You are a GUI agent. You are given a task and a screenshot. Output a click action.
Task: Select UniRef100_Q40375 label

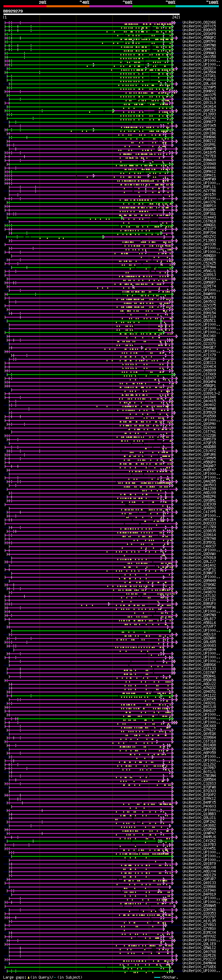(x=199, y=95)
